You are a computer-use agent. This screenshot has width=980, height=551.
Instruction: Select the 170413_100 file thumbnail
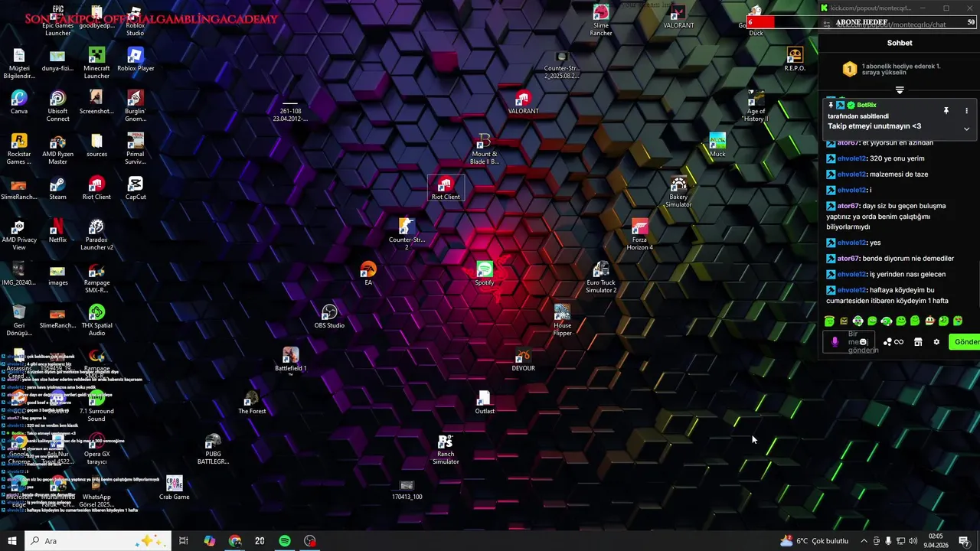[407, 491]
